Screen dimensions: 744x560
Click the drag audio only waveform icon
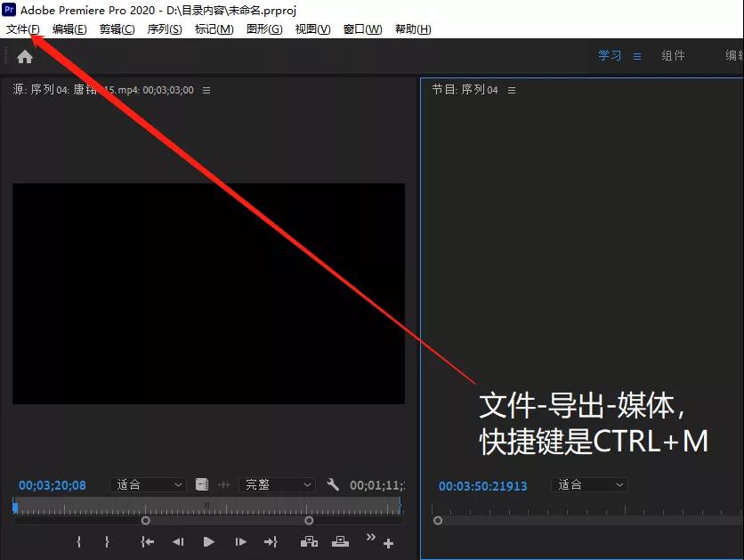[224, 484]
